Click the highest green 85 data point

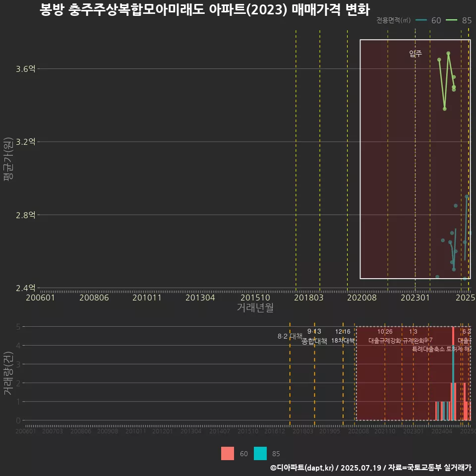[x=448, y=54]
